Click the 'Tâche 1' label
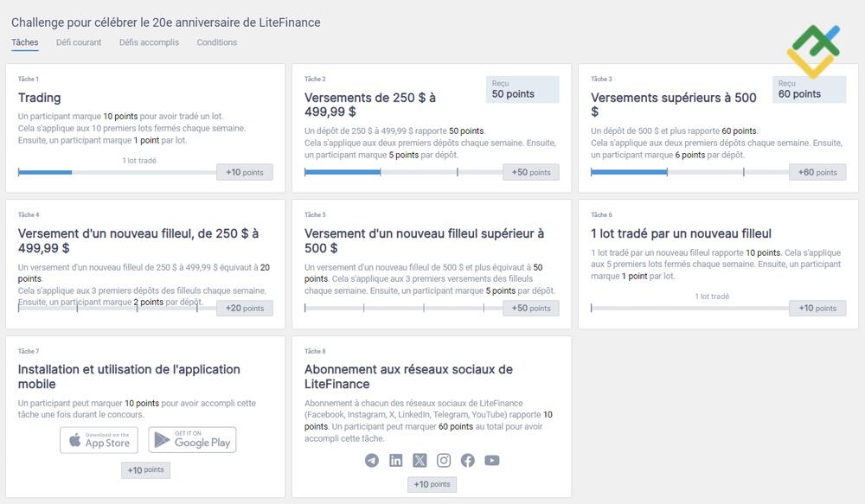Screen dimensions: 865x504 [x=29, y=79]
